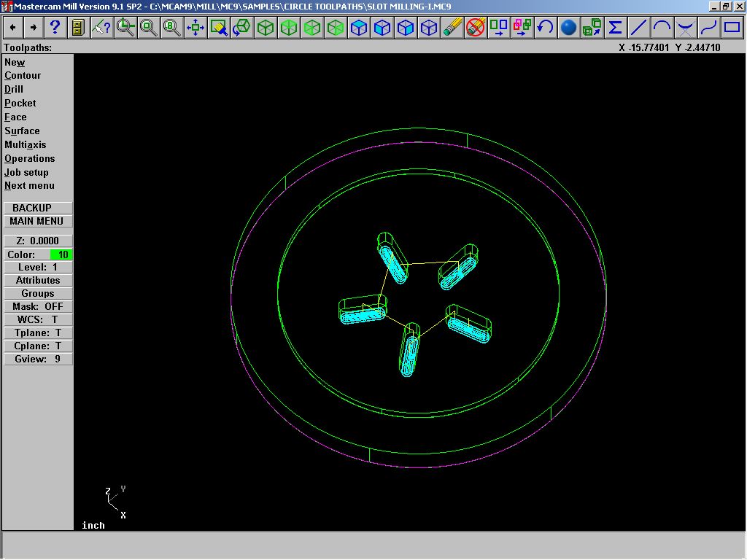Click the Cplane: T setting
The image size is (747, 560).
point(38,346)
